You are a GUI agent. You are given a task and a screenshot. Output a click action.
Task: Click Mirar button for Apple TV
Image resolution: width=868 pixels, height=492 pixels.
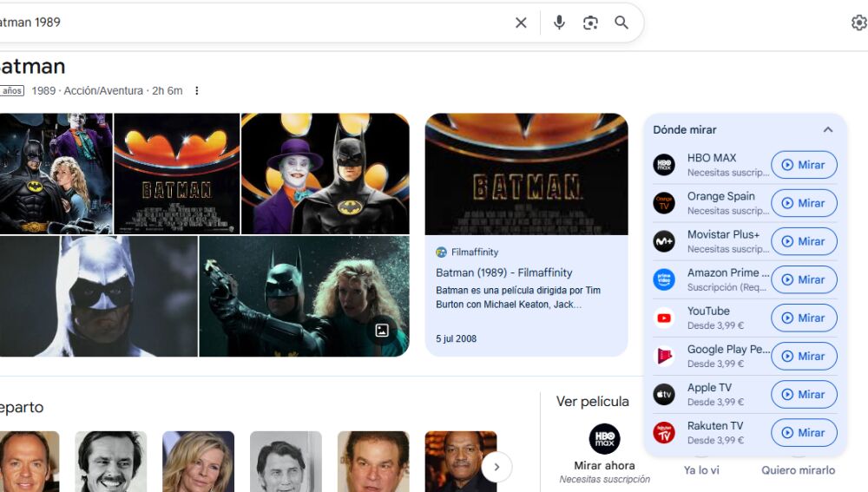[804, 394]
